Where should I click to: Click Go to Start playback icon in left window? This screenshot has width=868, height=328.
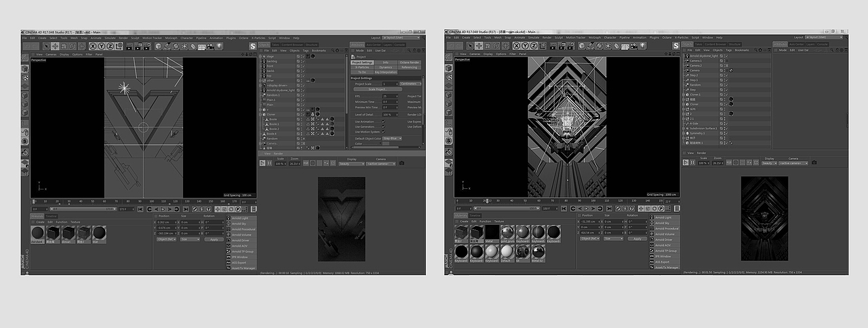click(140, 209)
